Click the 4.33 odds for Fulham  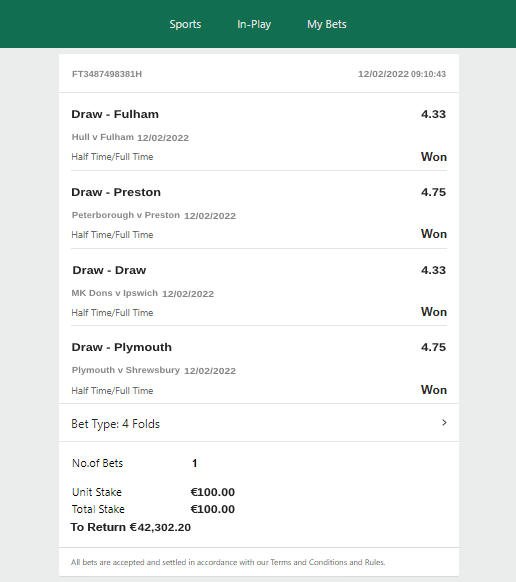(433, 114)
